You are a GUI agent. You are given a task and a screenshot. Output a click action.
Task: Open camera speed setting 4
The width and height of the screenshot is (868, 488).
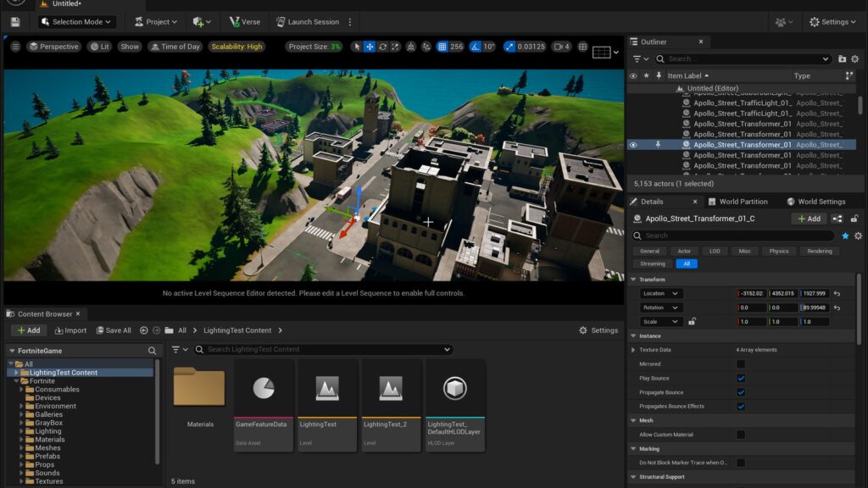(561, 47)
